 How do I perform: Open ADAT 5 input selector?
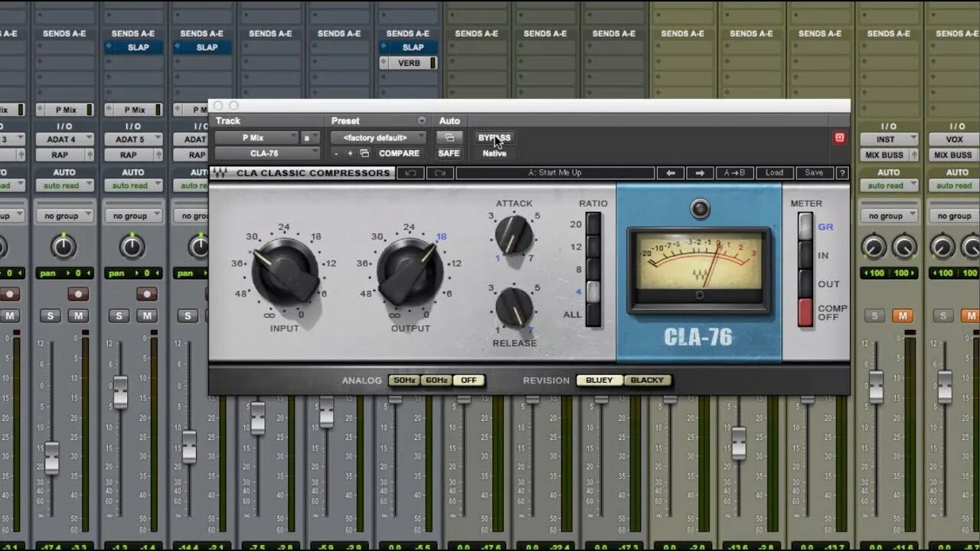pos(132,139)
